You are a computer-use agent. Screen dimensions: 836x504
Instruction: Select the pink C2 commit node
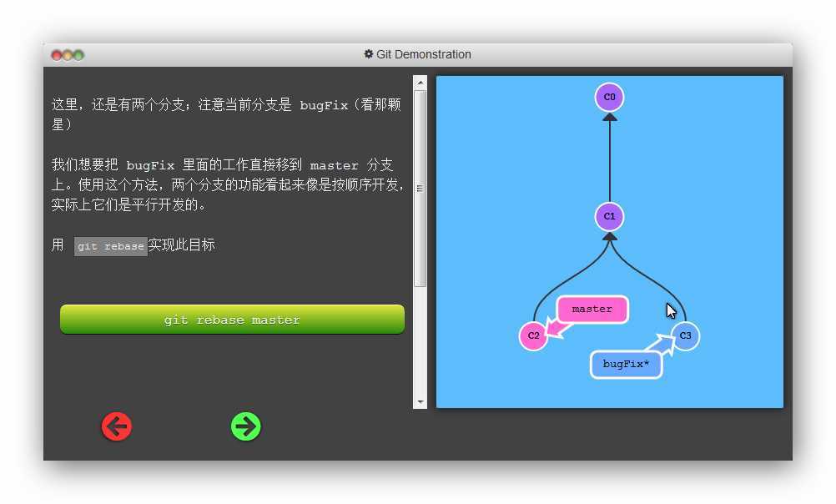point(533,336)
